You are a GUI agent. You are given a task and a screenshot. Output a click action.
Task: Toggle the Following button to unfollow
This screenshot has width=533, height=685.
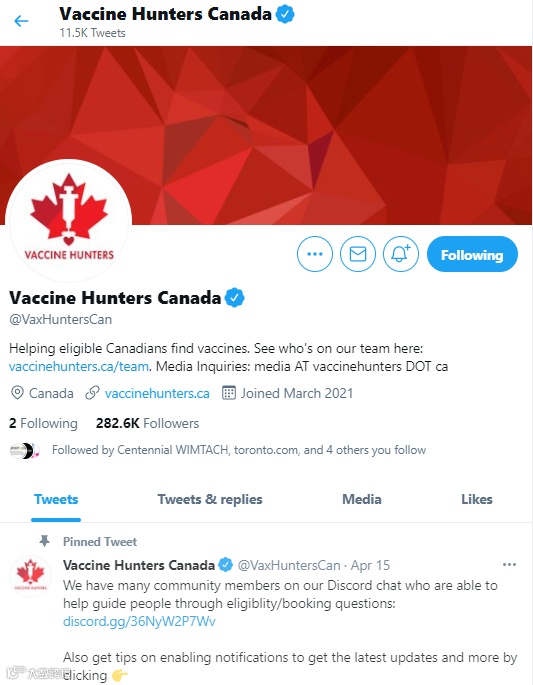pyautogui.click(x=472, y=254)
